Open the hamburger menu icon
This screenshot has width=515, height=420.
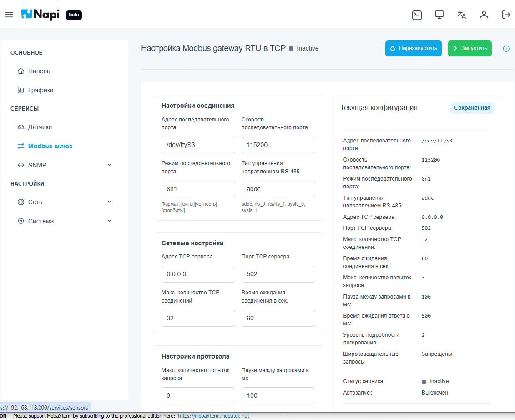9,14
